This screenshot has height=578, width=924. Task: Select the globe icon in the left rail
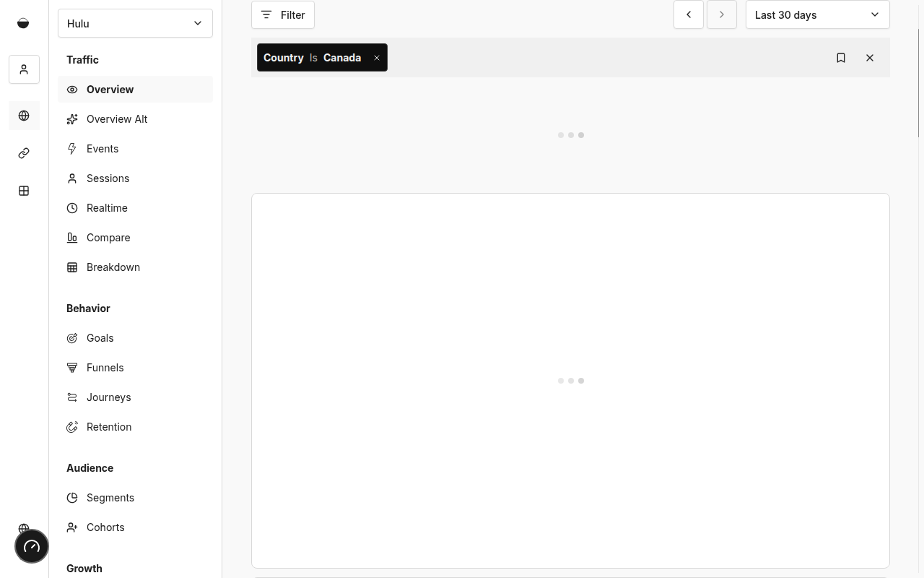pyautogui.click(x=24, y=116)
